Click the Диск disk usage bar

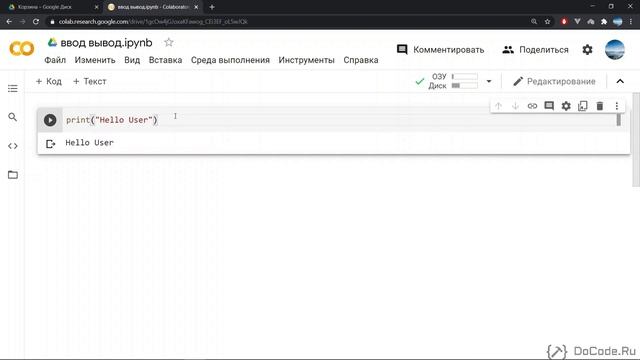point(464,86)
